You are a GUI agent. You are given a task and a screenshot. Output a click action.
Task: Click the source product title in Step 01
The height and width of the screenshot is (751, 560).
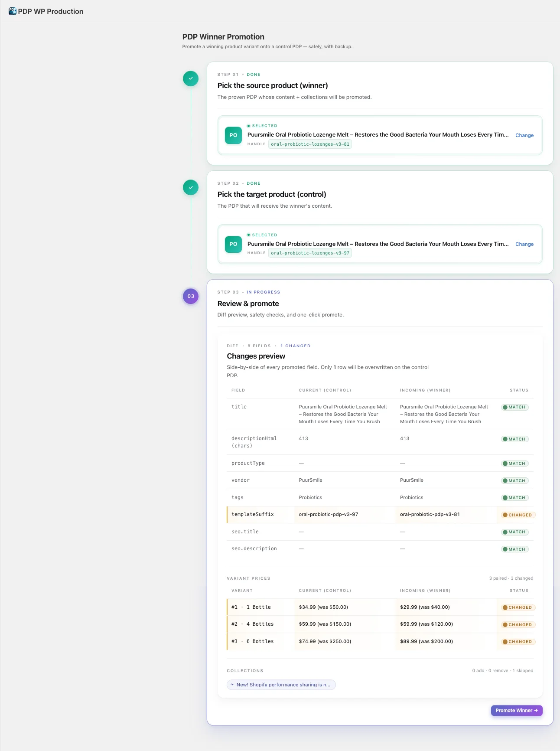pyautogui.click(x=378, y=135)
